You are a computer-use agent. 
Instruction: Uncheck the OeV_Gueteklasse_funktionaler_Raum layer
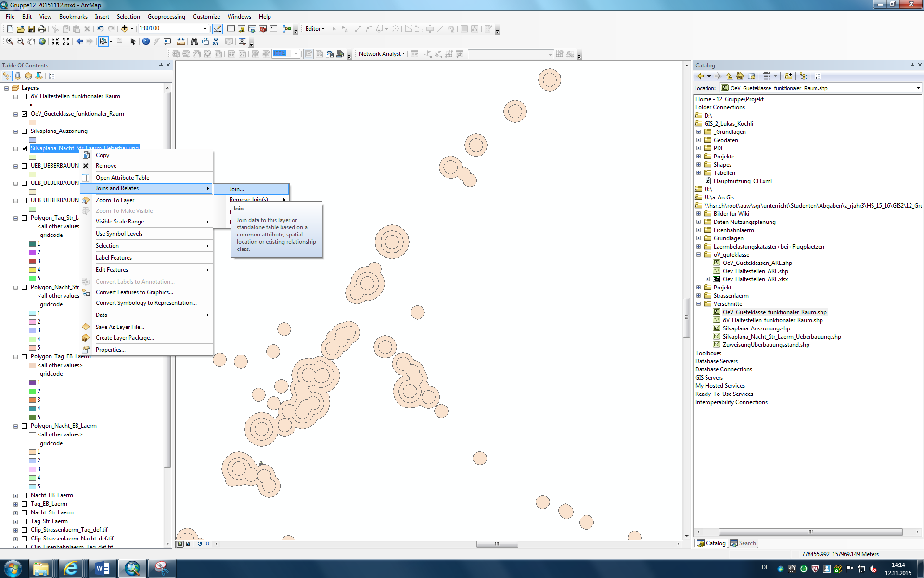(24, 114)
